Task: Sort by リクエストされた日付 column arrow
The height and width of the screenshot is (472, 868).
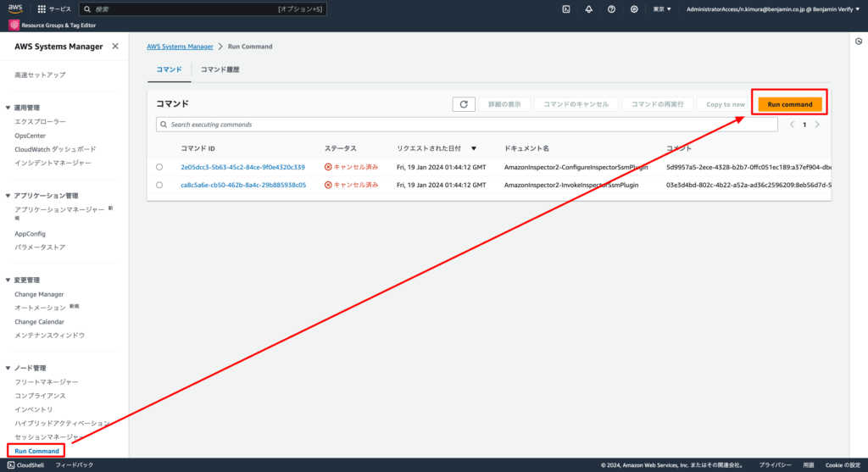Action: [474, 148]
